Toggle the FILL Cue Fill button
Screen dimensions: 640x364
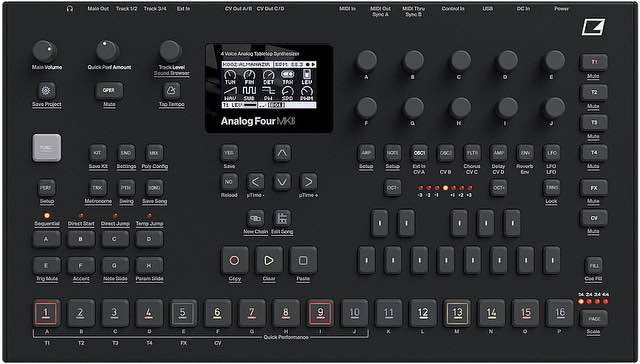pyautogui.click(x=593, y=266)
